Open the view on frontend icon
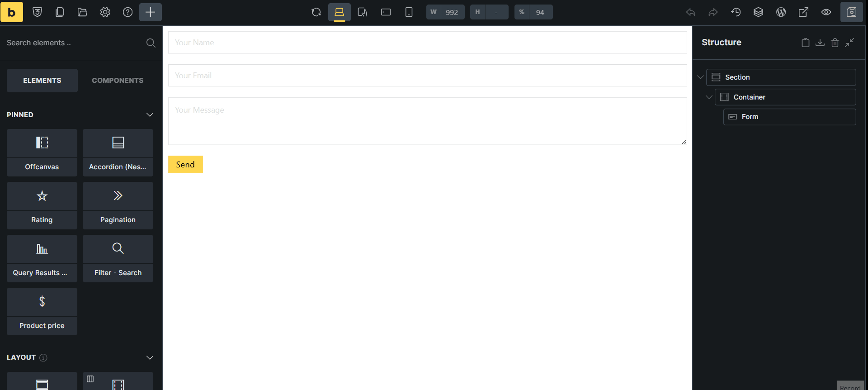Screen dimensions: 868x390 click(804, 12)
